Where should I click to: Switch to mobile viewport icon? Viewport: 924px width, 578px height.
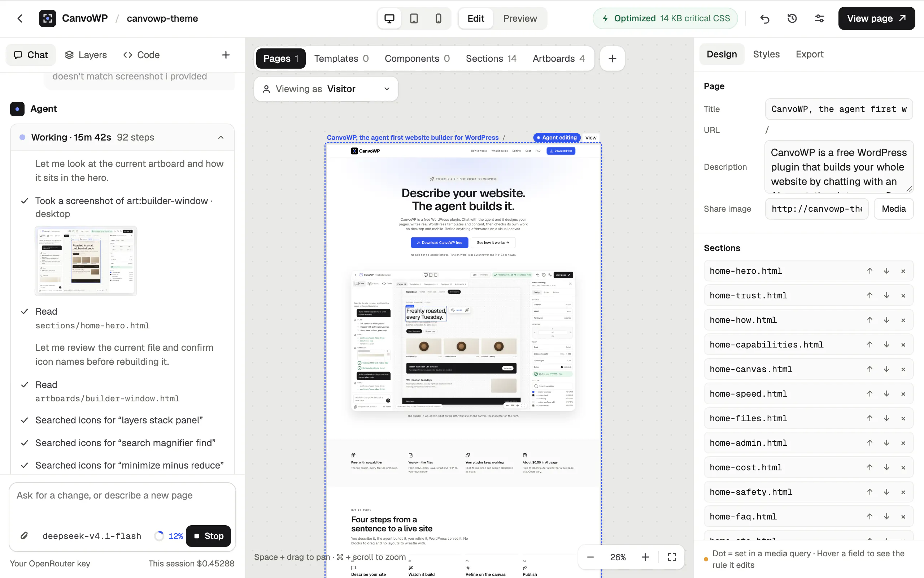click(x=438, y=18)
